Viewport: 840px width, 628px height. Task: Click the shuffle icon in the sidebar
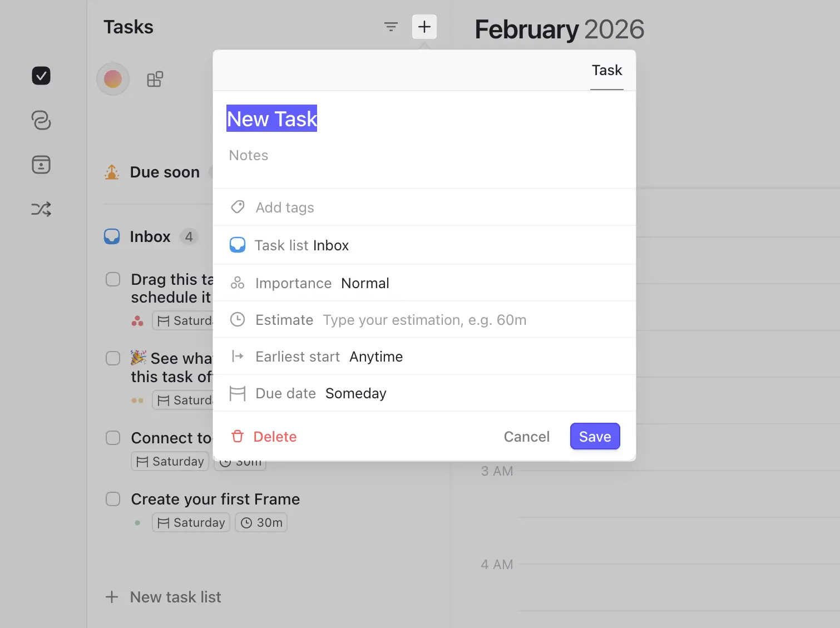tap(41, 209)
